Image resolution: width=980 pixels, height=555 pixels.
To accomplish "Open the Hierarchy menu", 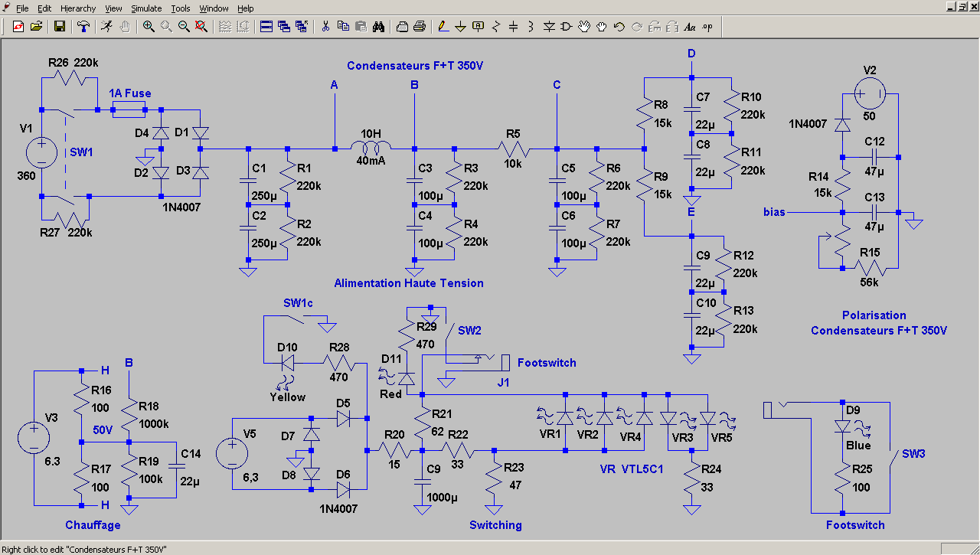I will click(x=78, y=8).
